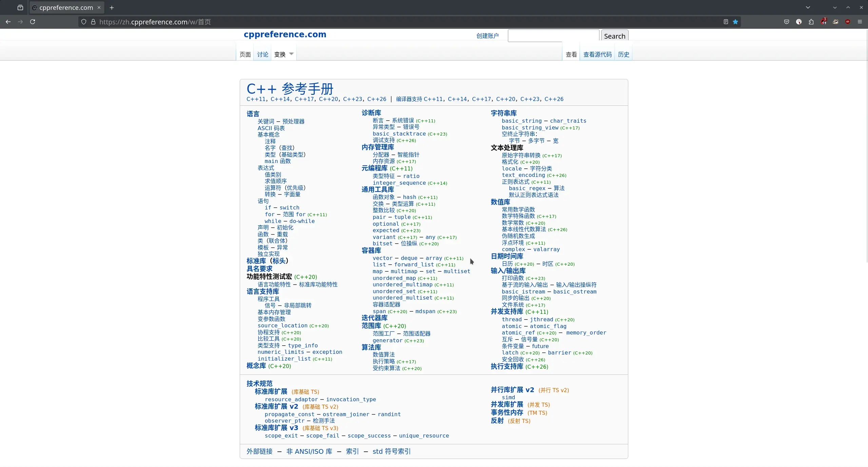
Task: Open the 数值库 heading link
Action: click(x=500, y=202)
